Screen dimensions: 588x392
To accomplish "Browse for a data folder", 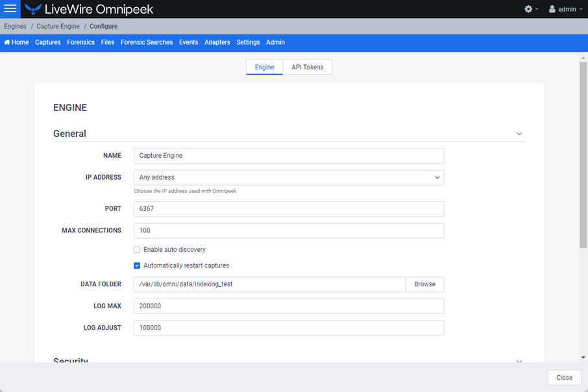I will click(x=425, y=284).
